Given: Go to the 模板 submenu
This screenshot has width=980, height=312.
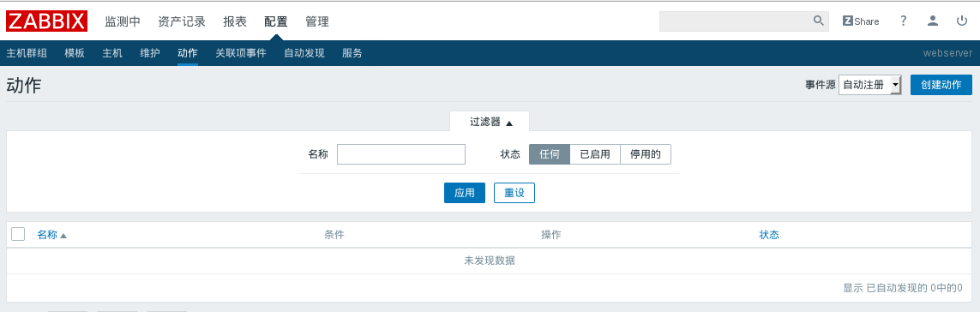Looking at the screenshot, I should [75, 53].
